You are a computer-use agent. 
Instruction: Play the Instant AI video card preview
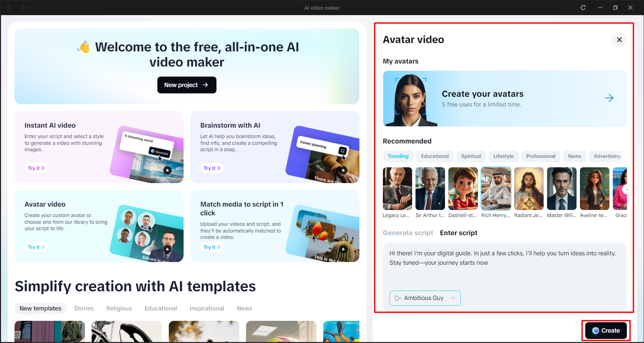point(167,170)
